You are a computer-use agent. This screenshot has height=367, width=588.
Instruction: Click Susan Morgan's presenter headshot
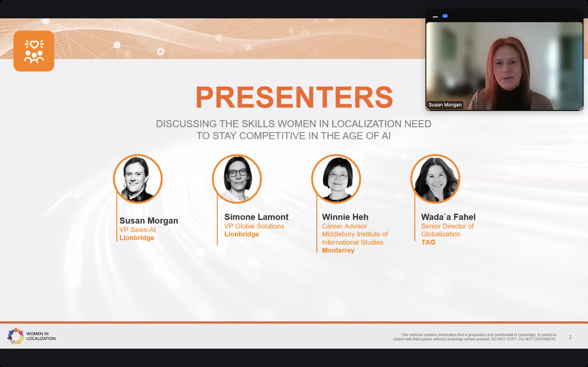point(138,179)
